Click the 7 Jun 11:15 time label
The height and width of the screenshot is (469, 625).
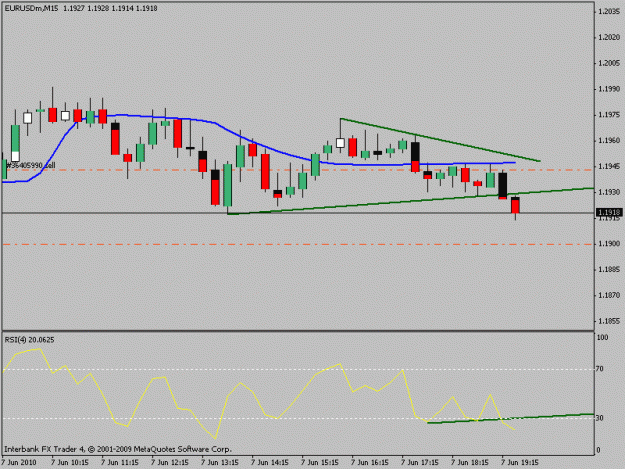[x=120, y=463]
